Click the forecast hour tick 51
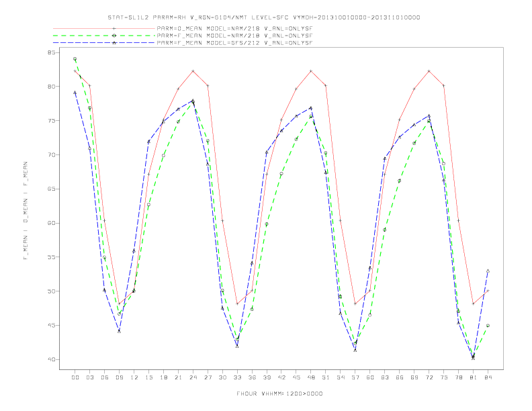This screenshot has width=532, height=411. pyautogui.click(x=326, y=377)
